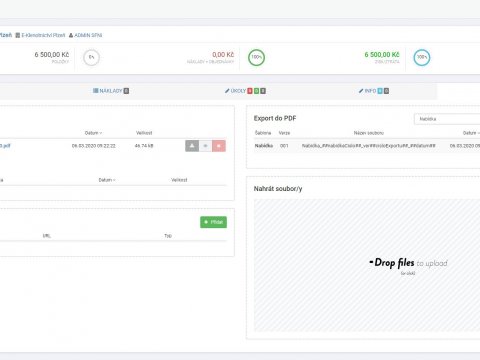Screen dimensions: 480x360
Task: Open the blue badge beside INFO
Action: click(380, 91)
